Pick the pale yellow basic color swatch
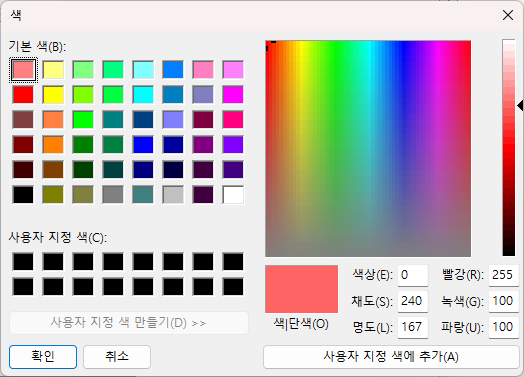 click(x=53, y=70)
